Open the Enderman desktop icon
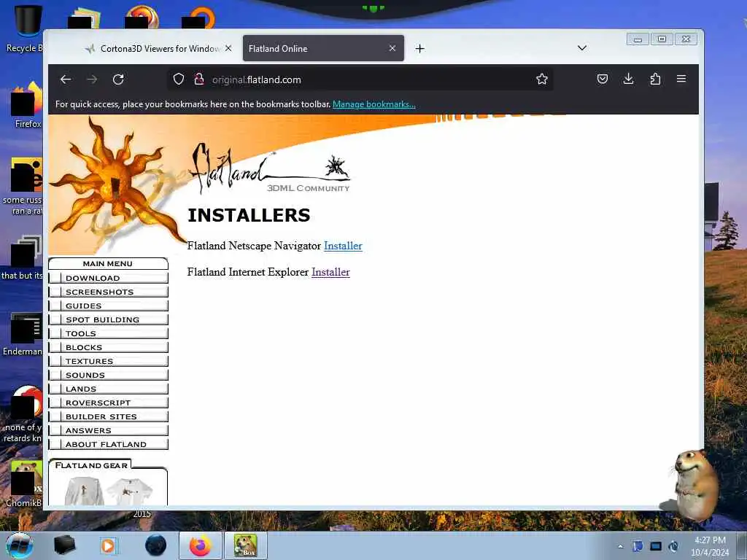 tap(24, 333)
